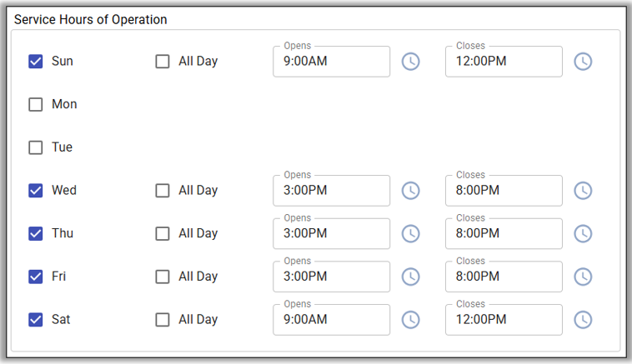Check All Day for Saturday
Image resolution: width=632 pixels, height=364 pixels.
click(163, 320)
